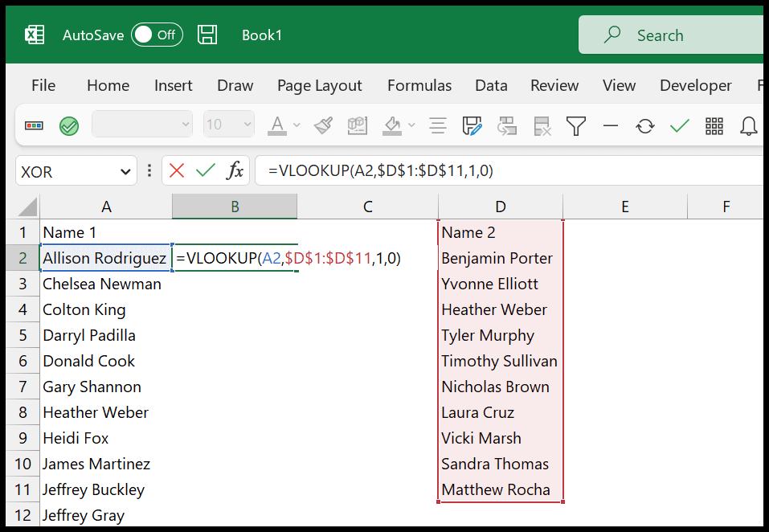Open the Formulas ribbon tab
Image resolution: width=769 pixels, height=532 pixels.
(419, 85)
